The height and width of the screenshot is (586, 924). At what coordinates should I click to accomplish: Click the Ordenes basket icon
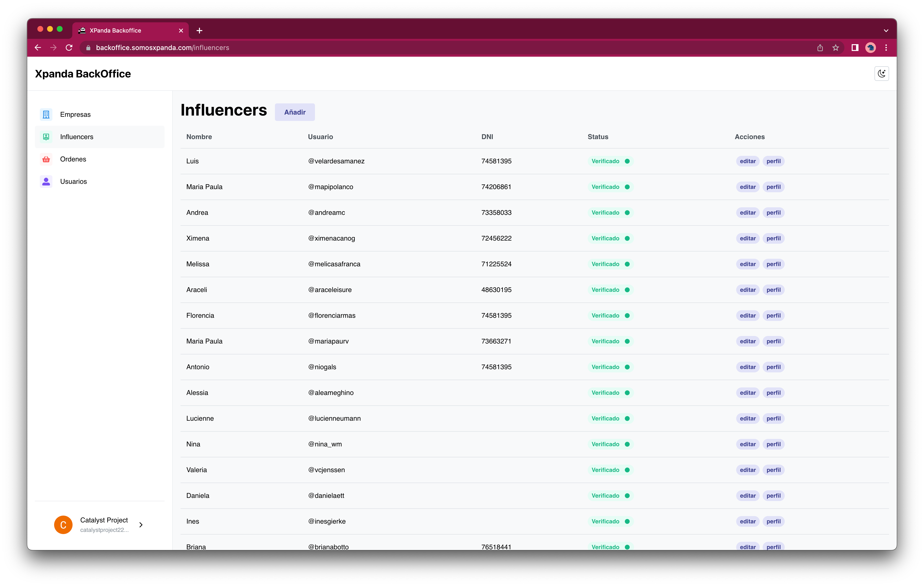pyautogui.click(x=46, y=159)
